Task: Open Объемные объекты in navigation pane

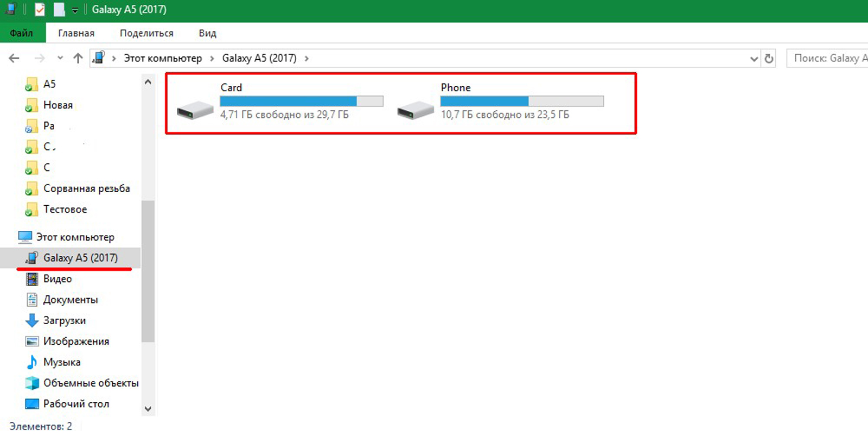Action: click(x=91, y=383)
